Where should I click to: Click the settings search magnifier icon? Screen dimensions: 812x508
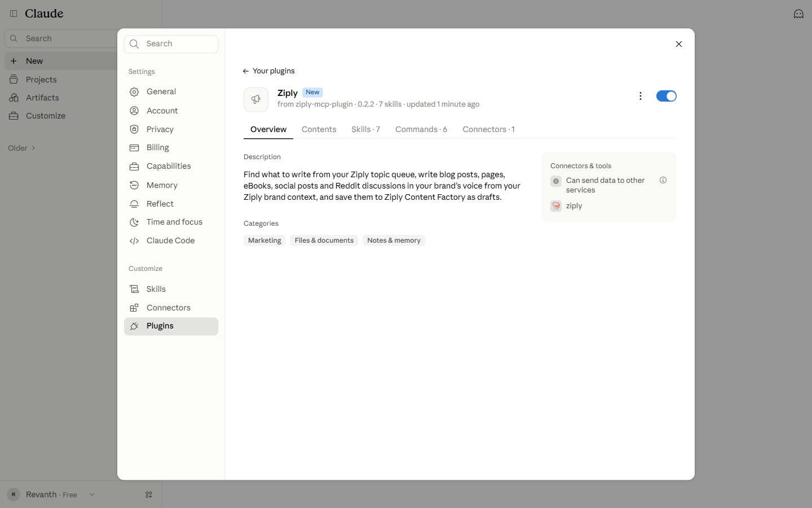[134, 44]
